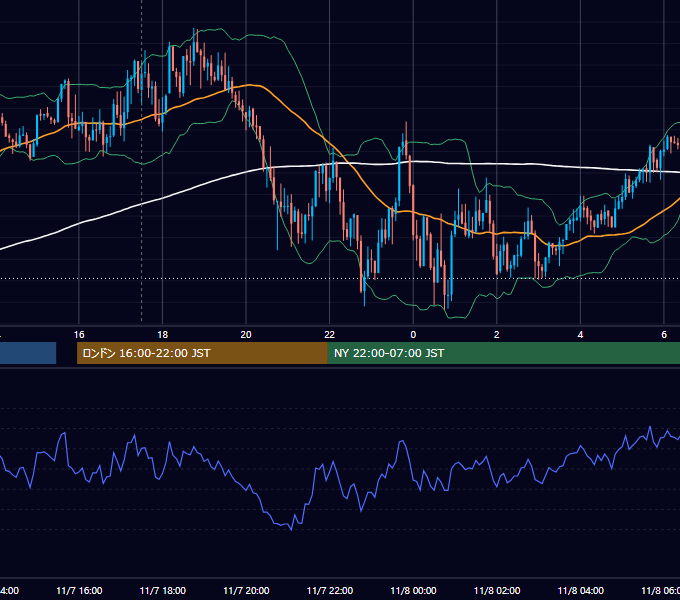Click the "18" hour label on chart axis
680x600 pixels.
point(163,335)
